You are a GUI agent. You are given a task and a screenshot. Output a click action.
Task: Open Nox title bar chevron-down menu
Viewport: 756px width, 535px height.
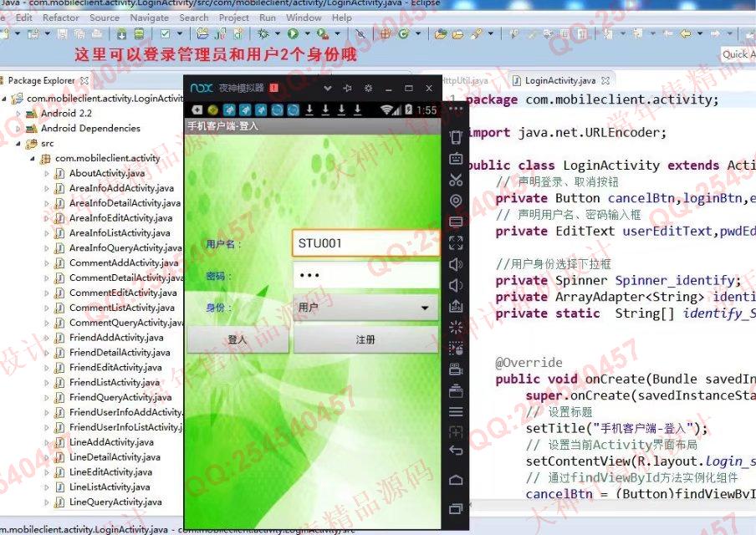pos(328,89)
